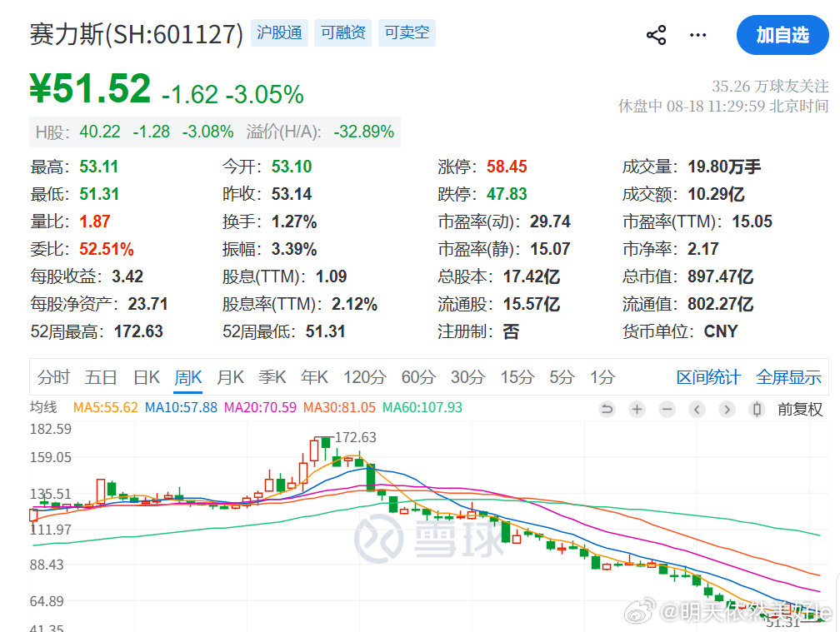Select the 30分 chart tab
The width and height of the screenshot is (840, 632).
[x=467, y=377]
